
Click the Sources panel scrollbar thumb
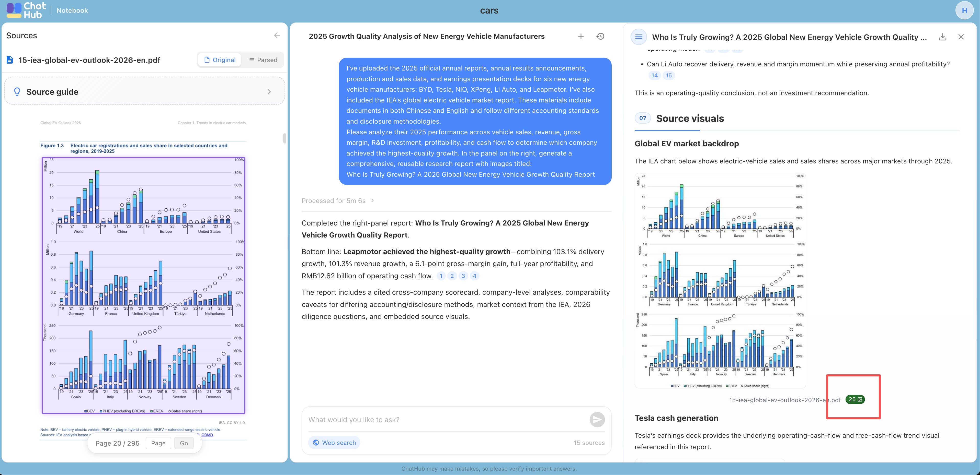284,138
